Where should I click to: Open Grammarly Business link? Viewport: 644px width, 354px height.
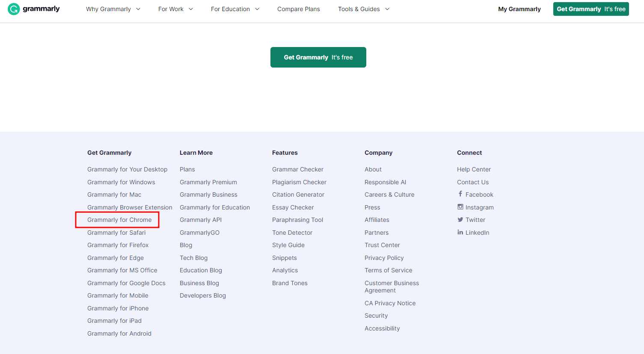pos(208,195)
